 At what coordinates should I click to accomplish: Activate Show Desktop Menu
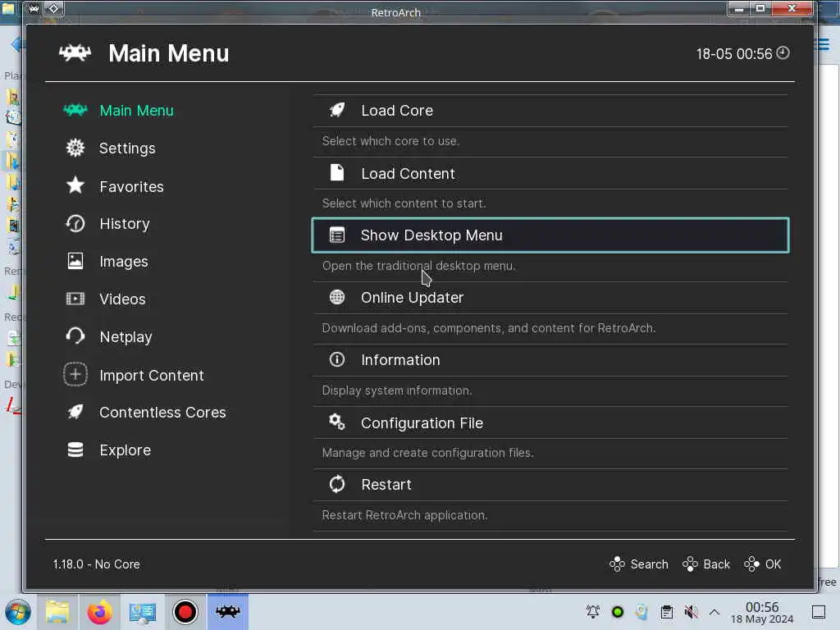[550, 235]
